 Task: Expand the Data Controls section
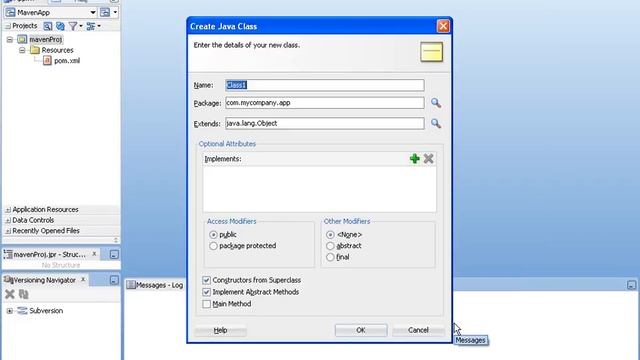(8, 220)
